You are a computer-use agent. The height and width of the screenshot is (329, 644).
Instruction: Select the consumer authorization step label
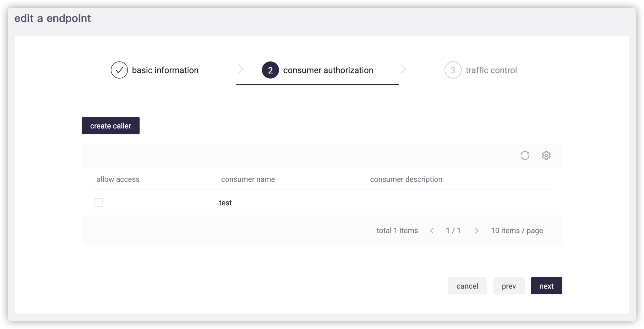point(328,70)
